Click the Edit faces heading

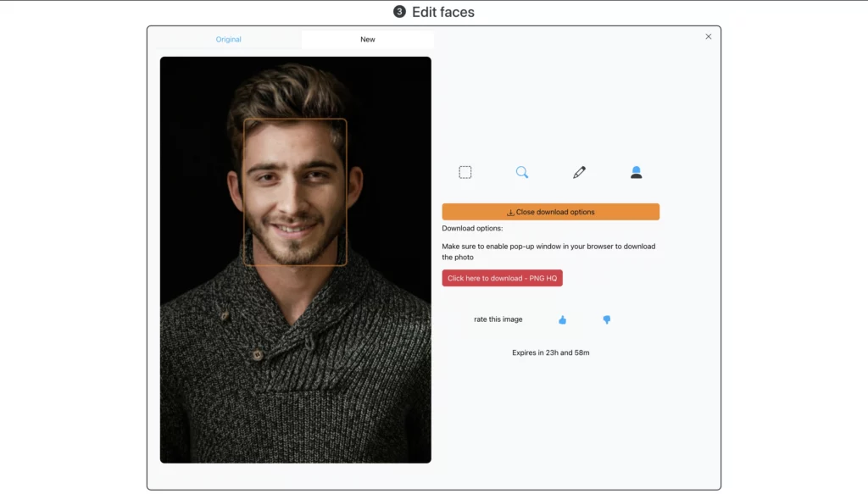click(442, 12)
